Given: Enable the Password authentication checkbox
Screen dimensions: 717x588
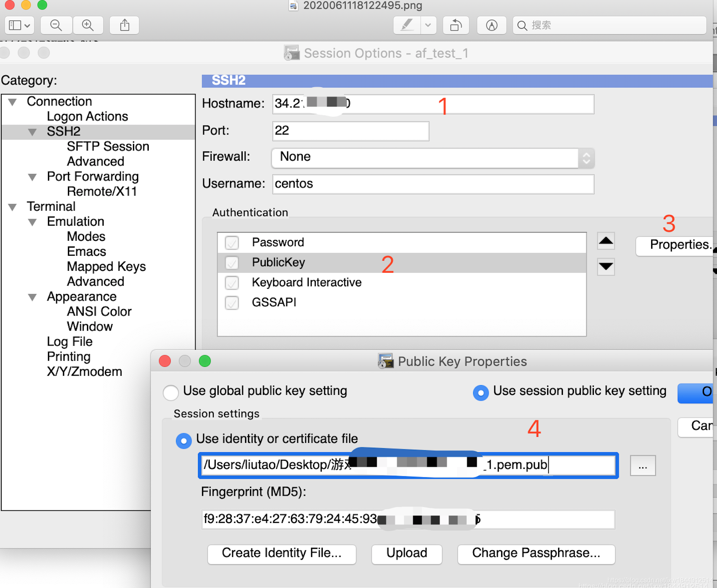Looking at the screenshot, I should (x=231, y=242).
